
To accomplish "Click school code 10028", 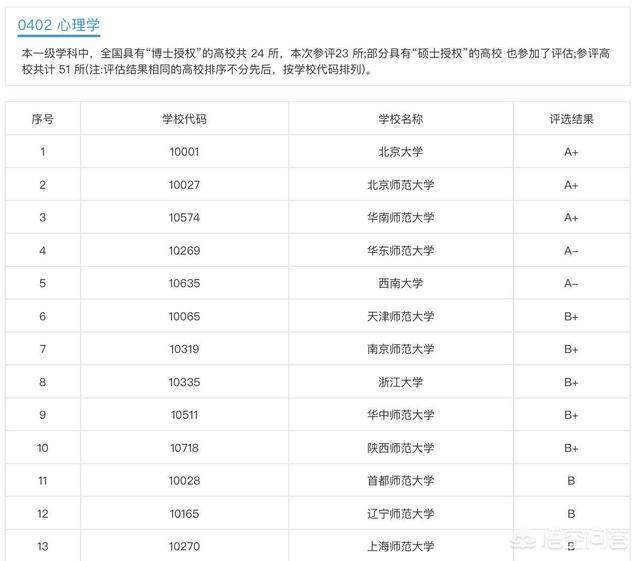I will coord(184,481).
